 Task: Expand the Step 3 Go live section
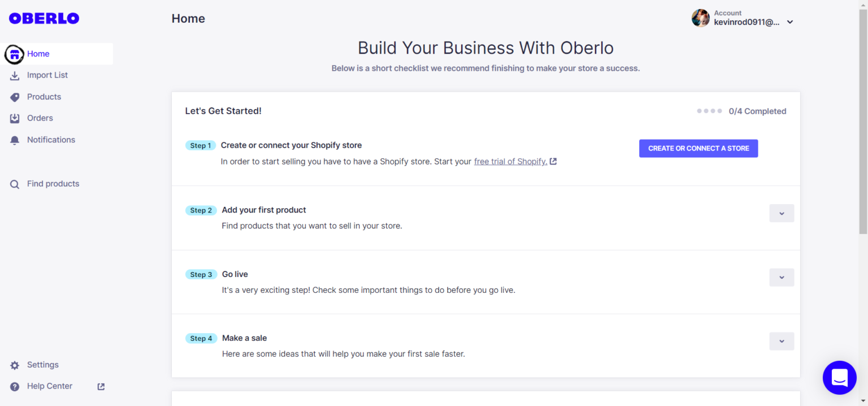pyautogui.click(x=782, y=277)
